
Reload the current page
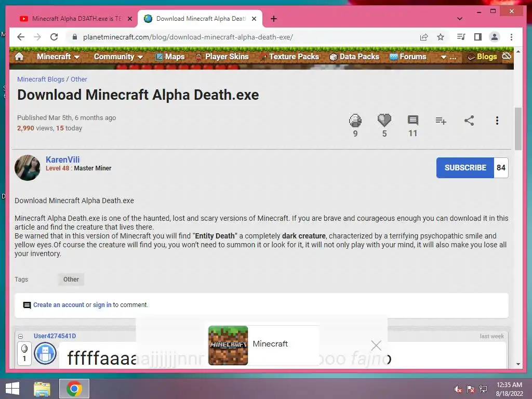pos(54,37)
